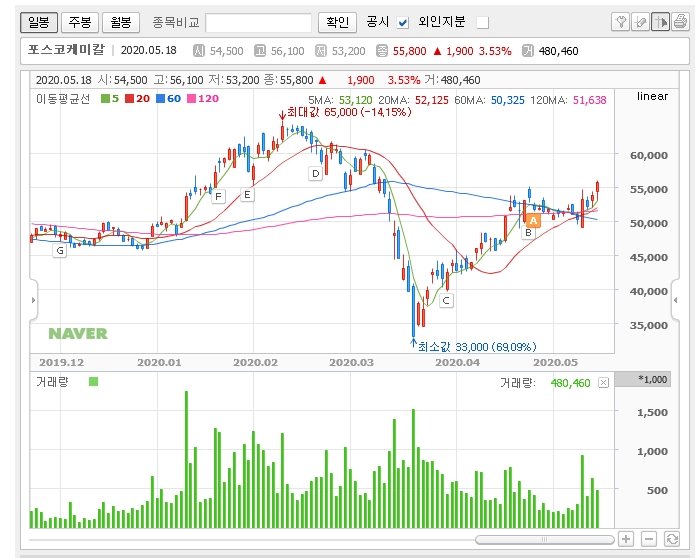Click the high price 고 icon
Screen dimensions: 700x558
259,51
